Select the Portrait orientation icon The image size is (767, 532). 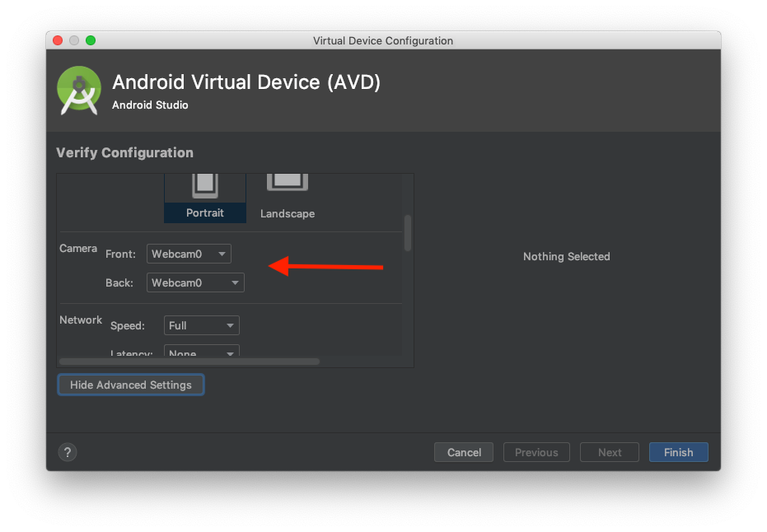coord(205,185)
